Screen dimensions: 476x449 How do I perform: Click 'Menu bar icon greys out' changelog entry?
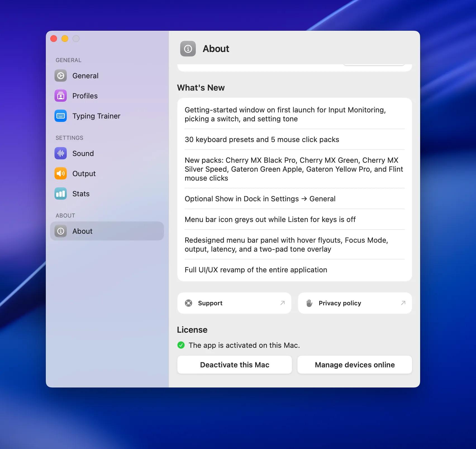[270, 219]
